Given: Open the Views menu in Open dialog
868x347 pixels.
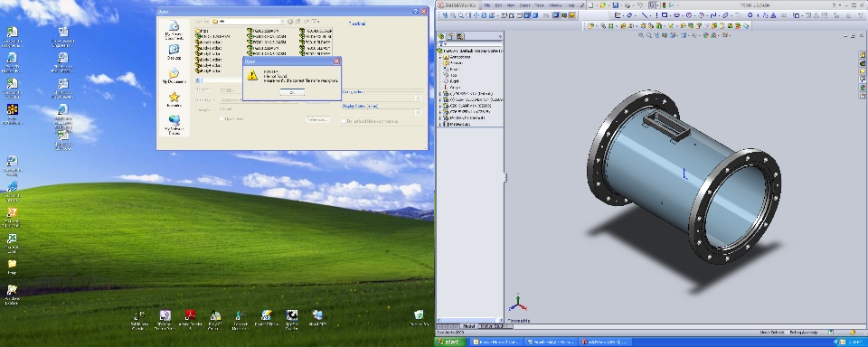Looking at the screenshot, I should [316, 22].
